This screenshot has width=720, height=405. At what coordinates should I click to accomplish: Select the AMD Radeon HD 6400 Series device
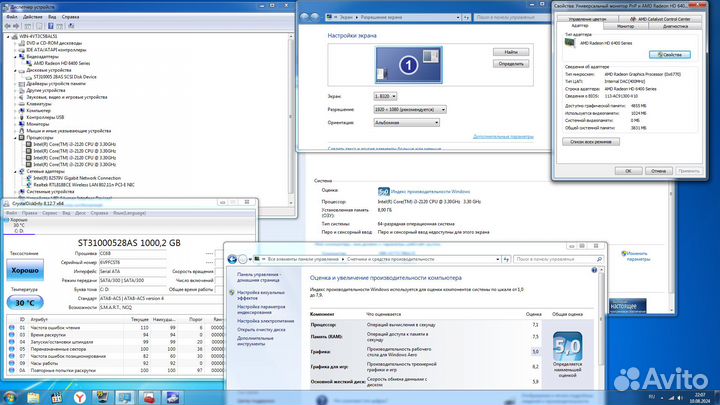point(62,63)
